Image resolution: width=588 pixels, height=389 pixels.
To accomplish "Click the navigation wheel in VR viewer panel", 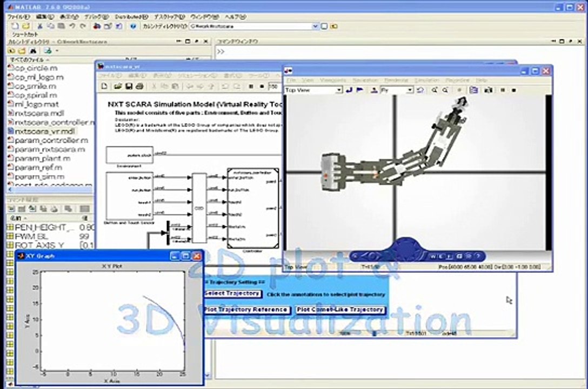I will click(407, 249).
